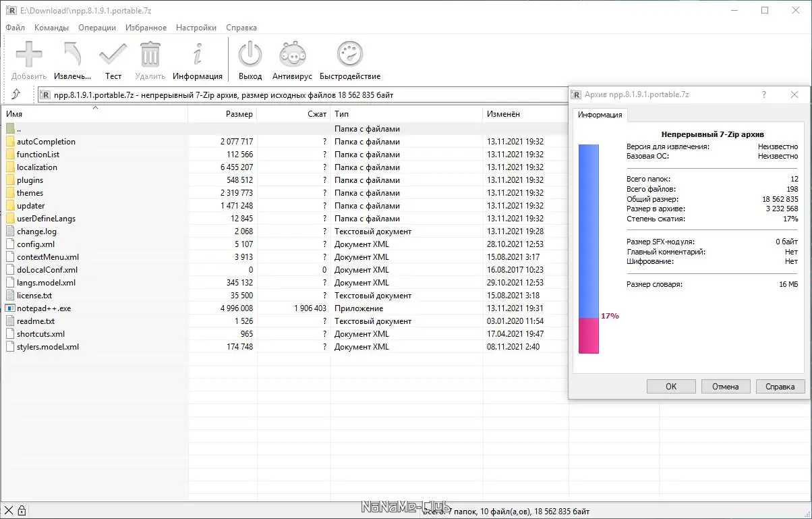The width and height of the screenshot is (812, 519).
Task: Click 'Размер словаря' value 16 МБ
Action: click(x=788, y=284)
